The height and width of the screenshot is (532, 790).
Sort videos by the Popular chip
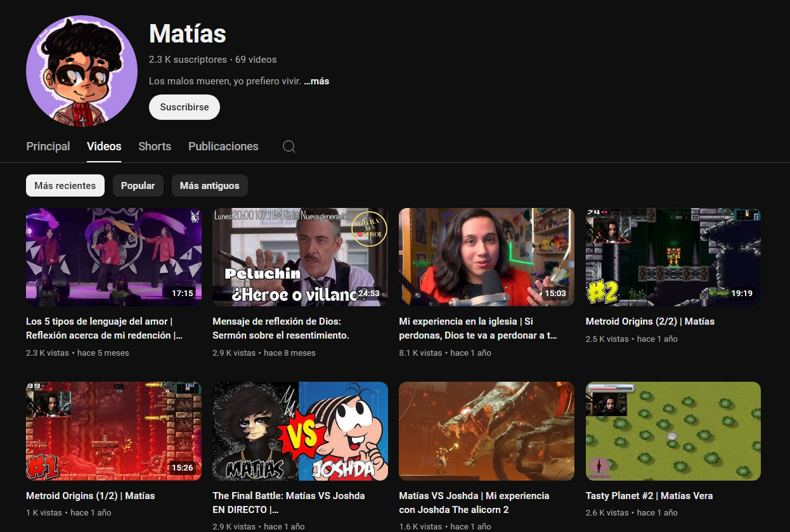[138, 186]
